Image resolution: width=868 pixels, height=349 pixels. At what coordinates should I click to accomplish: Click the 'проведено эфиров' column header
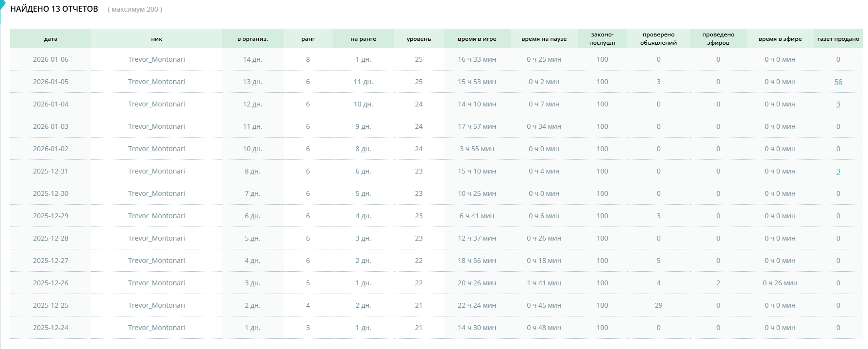718,39
